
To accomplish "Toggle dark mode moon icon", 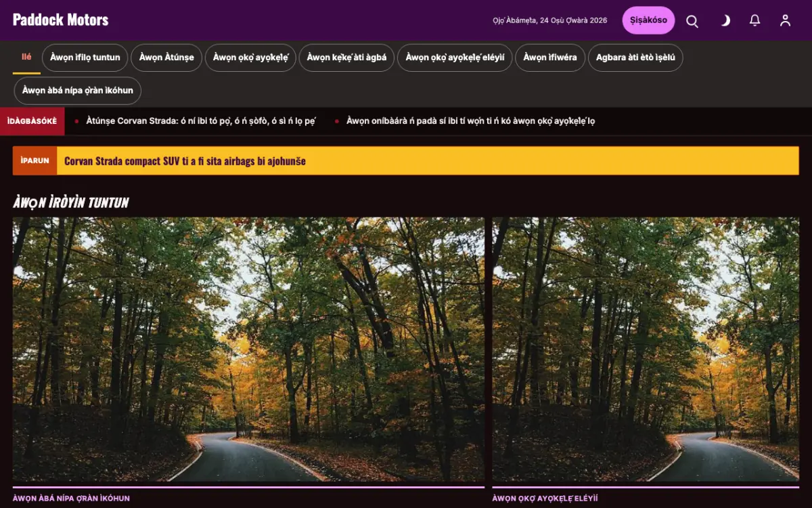I will (724, 20).
